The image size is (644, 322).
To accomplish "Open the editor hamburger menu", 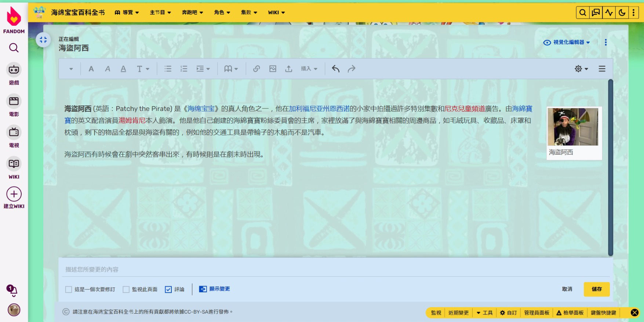I will (602, 69).
